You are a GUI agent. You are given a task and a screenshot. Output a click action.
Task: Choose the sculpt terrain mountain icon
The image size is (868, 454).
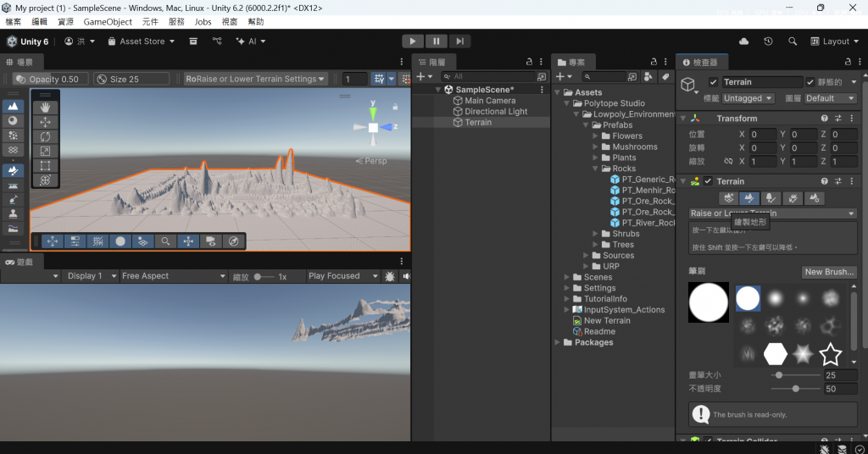13,106
